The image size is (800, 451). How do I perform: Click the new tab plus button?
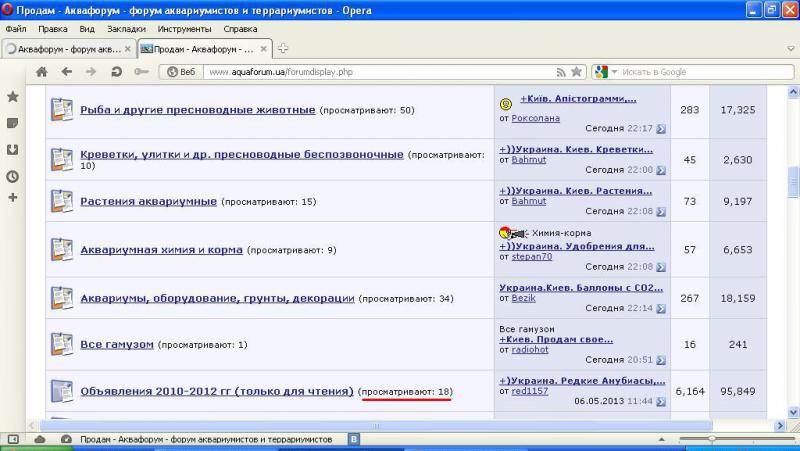click(x=284, y=48)
